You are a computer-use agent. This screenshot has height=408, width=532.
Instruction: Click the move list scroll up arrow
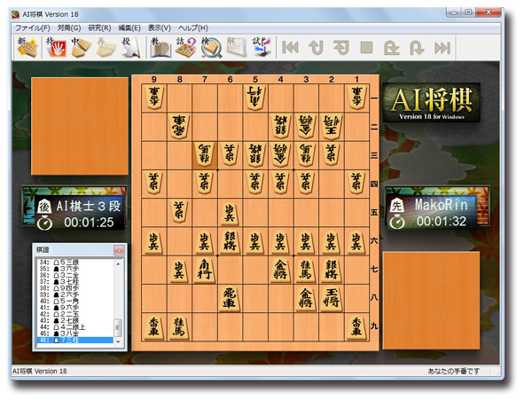tap(118, 263)
